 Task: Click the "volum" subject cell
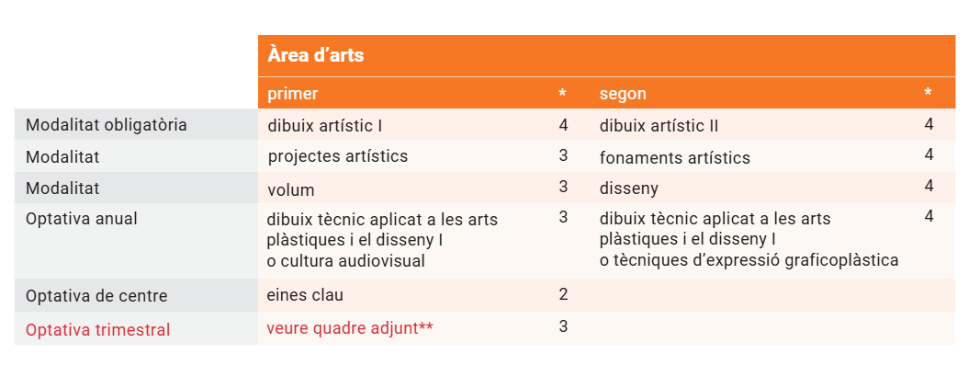[x=291, y=190]
